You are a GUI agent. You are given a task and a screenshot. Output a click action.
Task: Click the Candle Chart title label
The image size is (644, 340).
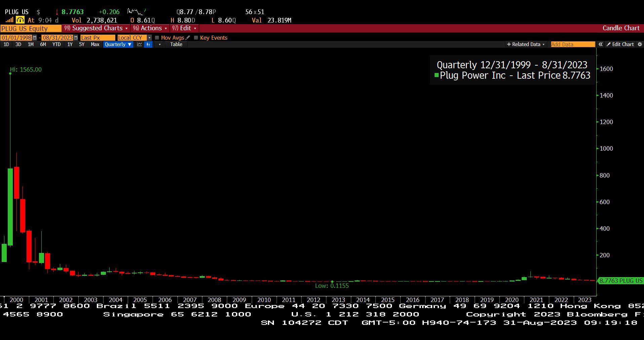621,28
